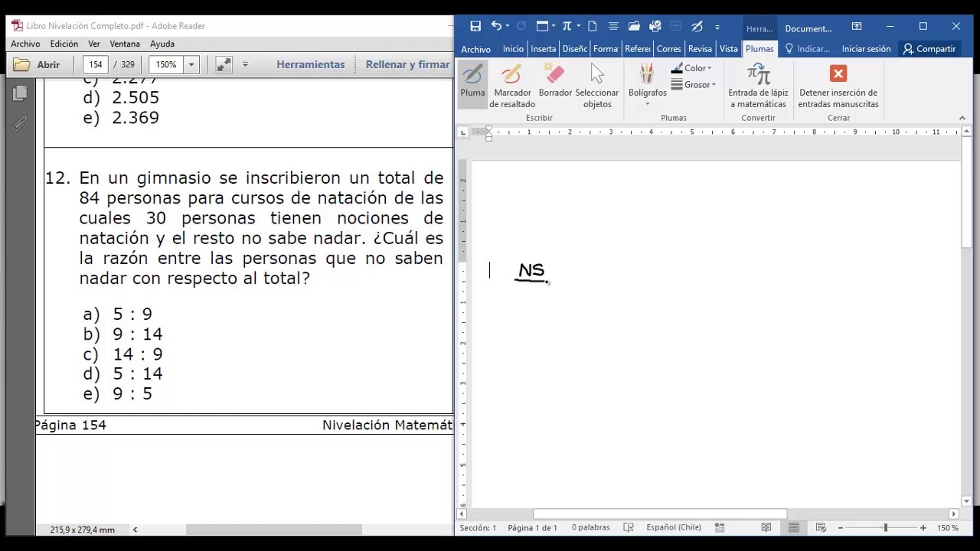Click the 0 palabras word count
980x551 pixels.
(x=590, y=527)
